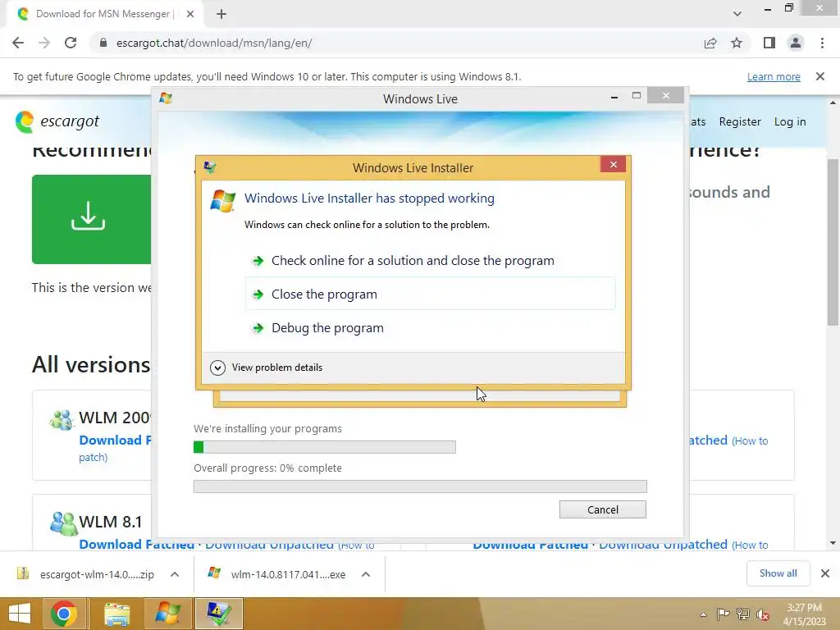This screenshot has width=840, height=630.
Task: Click scrollbar down arrow
Action: click(833, 543)
